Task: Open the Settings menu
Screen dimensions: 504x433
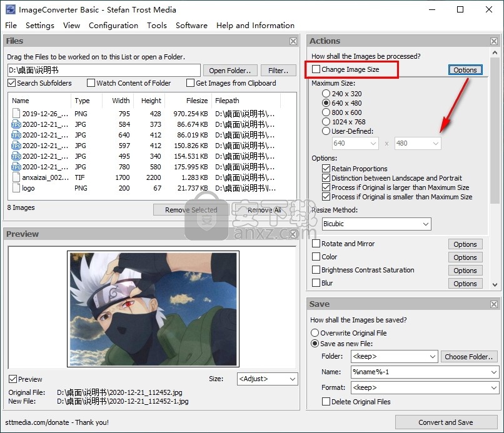Action: [40, 26]
